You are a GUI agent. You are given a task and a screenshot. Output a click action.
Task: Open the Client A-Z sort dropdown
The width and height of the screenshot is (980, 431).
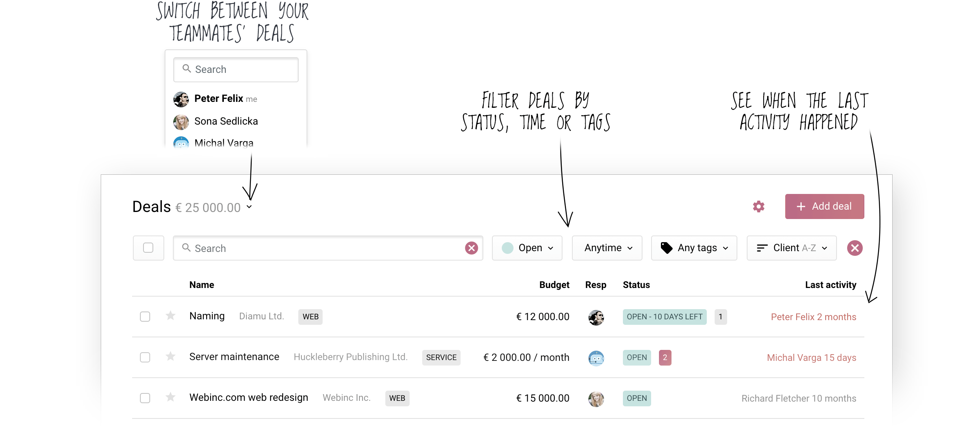[792, 248]
